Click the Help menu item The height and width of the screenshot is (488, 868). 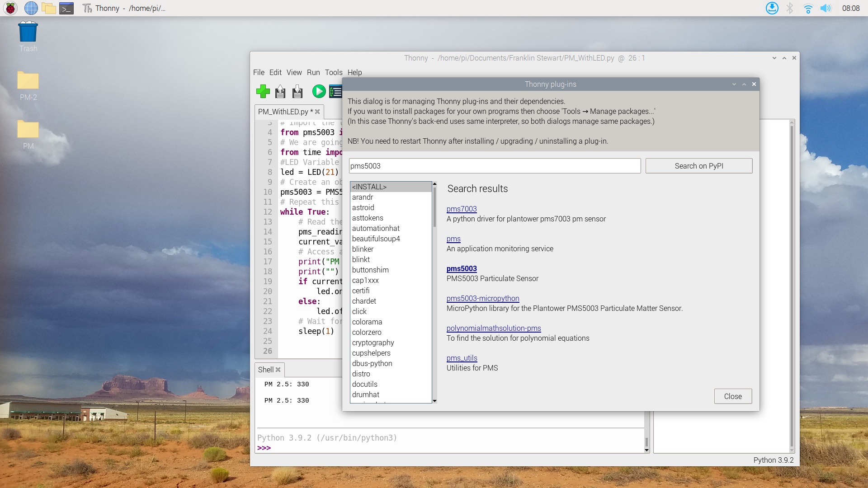pyautogui.click(x=354, y=72)
